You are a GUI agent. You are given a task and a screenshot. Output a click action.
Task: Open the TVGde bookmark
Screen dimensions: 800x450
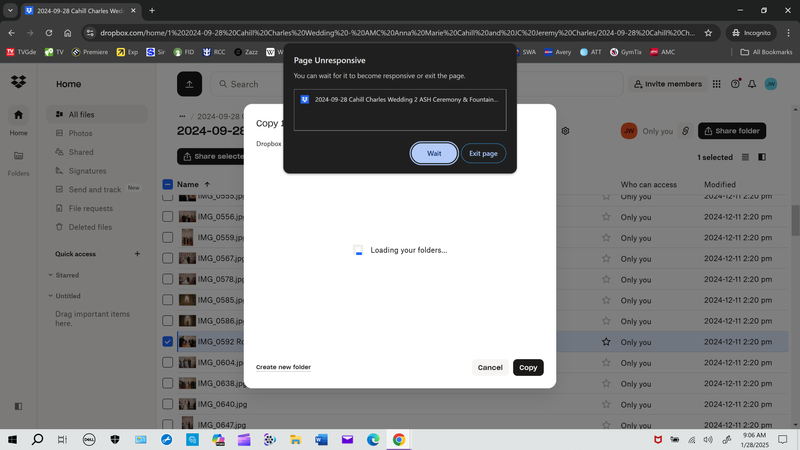[21, 52]
